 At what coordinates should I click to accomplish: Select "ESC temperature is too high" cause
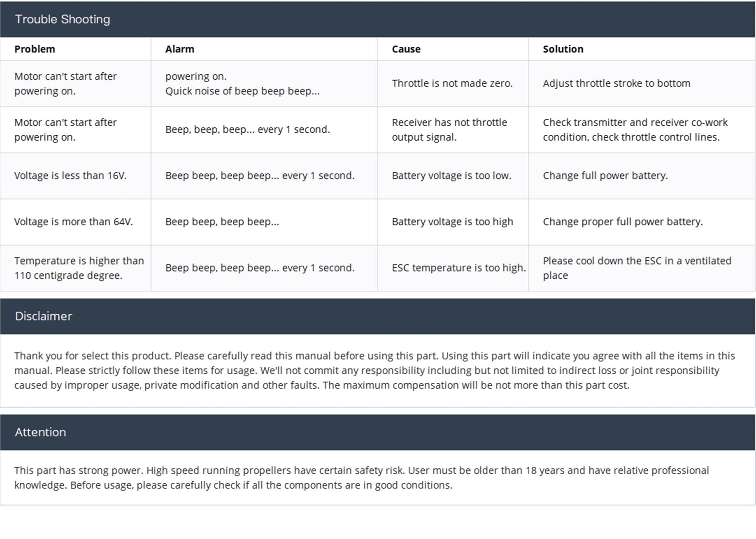click(x=459, y=268)
